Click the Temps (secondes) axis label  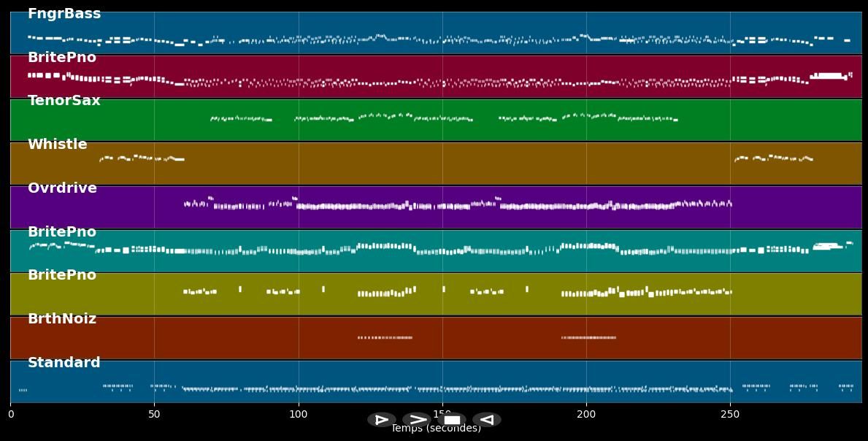click(x=436, y=429)
